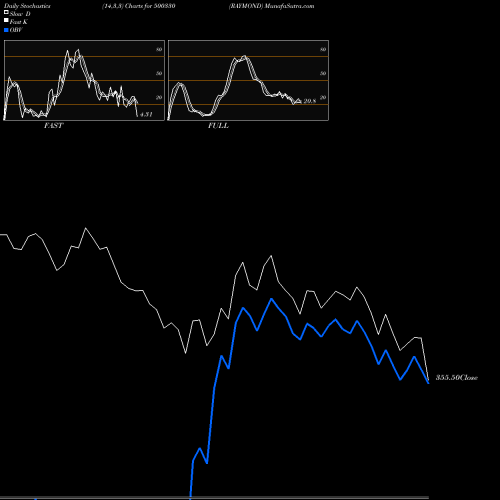Click the '355.50Close' price label

[457, 378]
